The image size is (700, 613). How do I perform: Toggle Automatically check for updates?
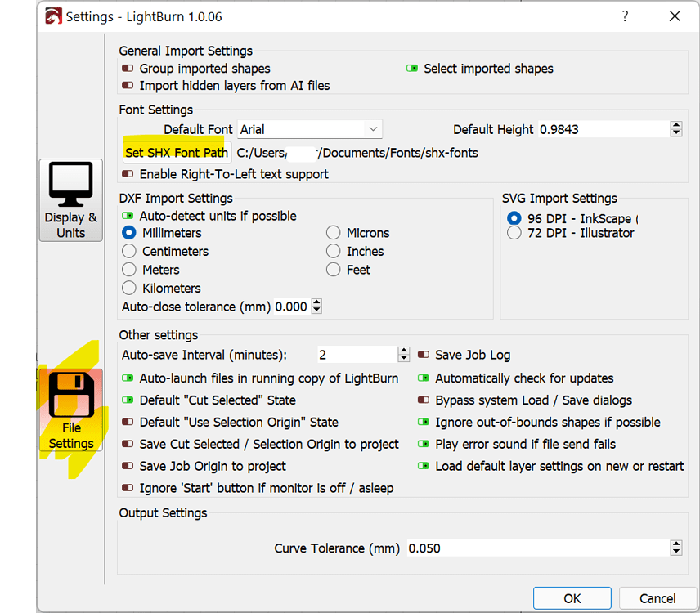click(424, 378)
